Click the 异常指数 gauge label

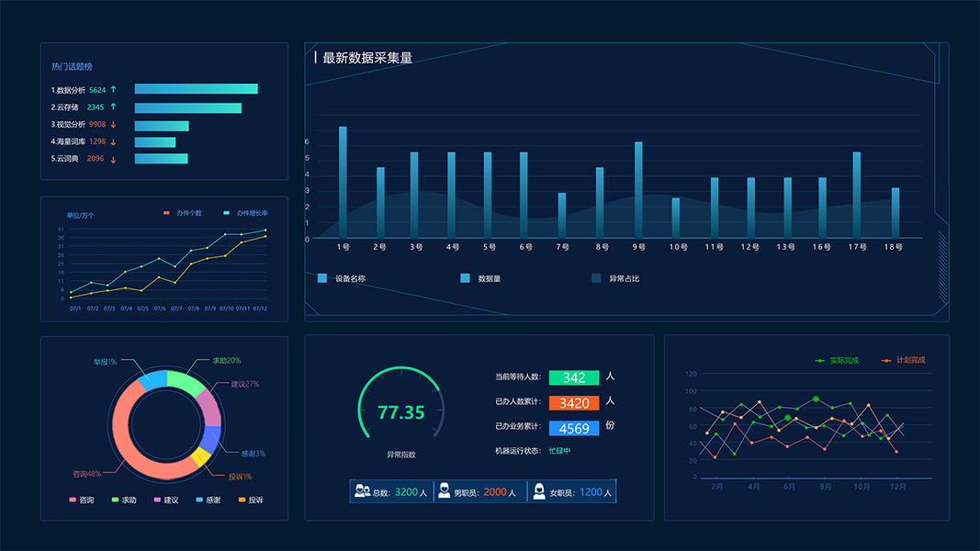coord(400,455)
